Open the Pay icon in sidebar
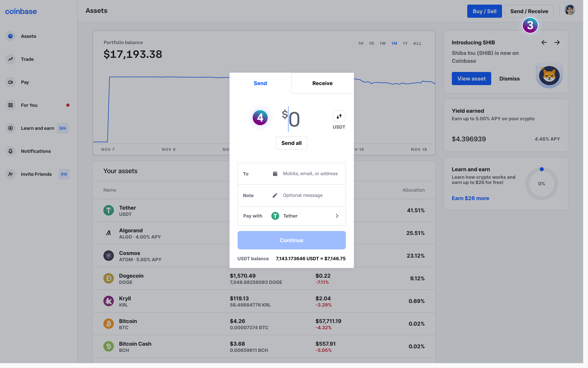 tap(10, 82)
